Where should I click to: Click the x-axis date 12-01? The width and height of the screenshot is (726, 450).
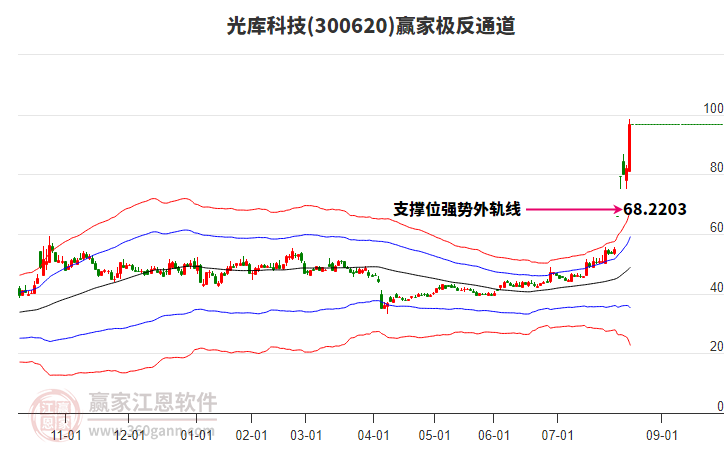click(x=129, y=435)
